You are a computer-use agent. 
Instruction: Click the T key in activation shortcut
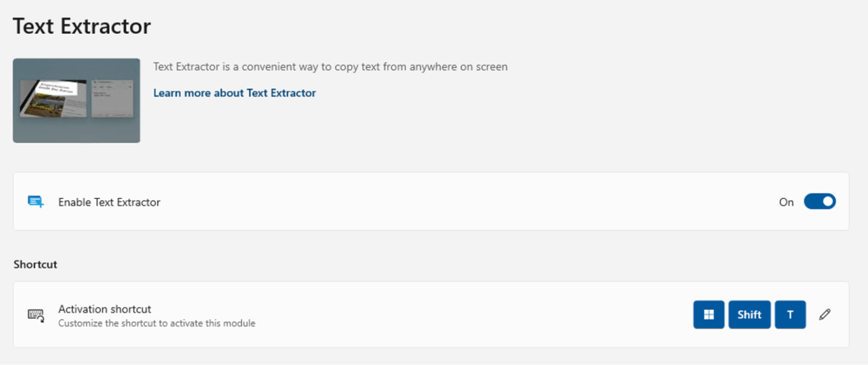pyautogui.click(x=790, y=314)
